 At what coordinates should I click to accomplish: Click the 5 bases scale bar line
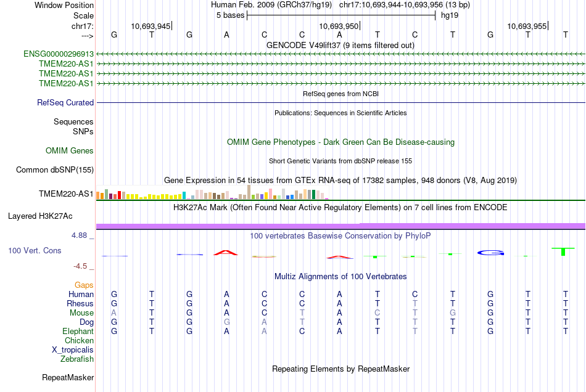[x=341, y=15]
